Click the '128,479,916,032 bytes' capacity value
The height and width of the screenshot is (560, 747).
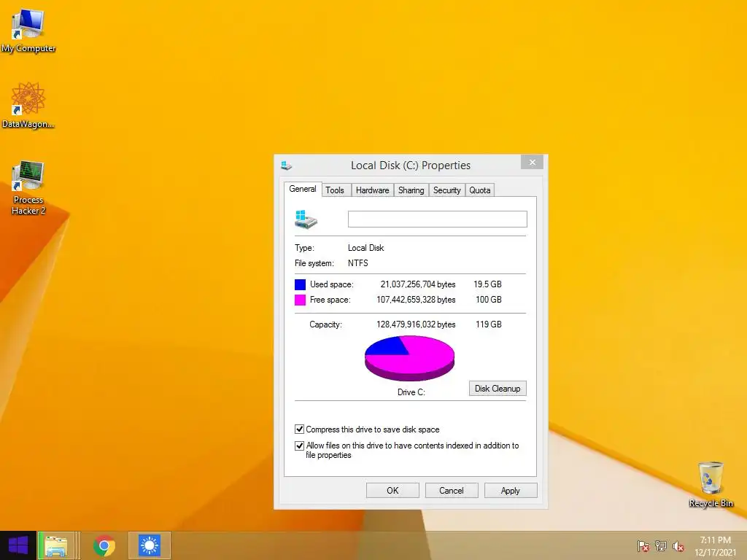pyautogui.click(x=416, y=324)
